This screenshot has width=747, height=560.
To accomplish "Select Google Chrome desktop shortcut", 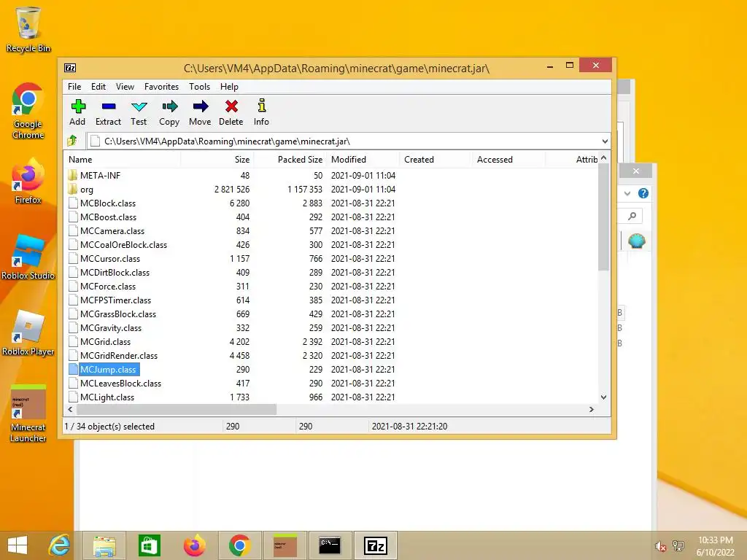I will point(28,111).
